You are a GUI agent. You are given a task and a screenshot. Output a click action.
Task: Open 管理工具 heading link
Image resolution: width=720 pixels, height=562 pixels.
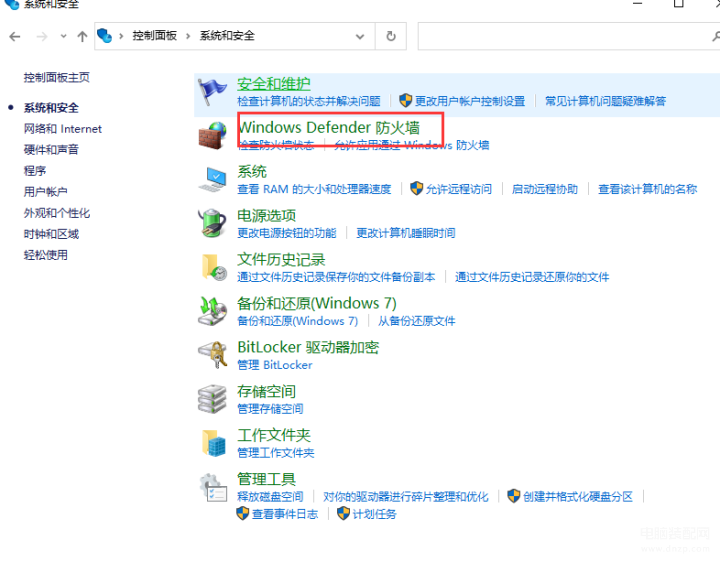pos(266,479)
